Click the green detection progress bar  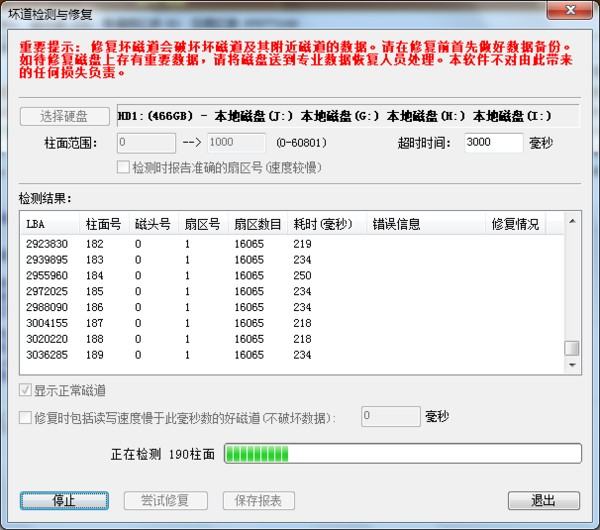403,454
